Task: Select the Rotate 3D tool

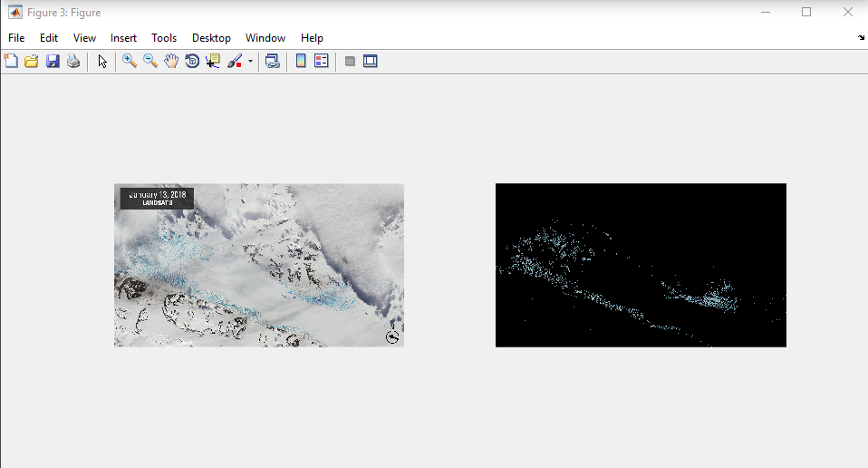Action: click(192, 62)
